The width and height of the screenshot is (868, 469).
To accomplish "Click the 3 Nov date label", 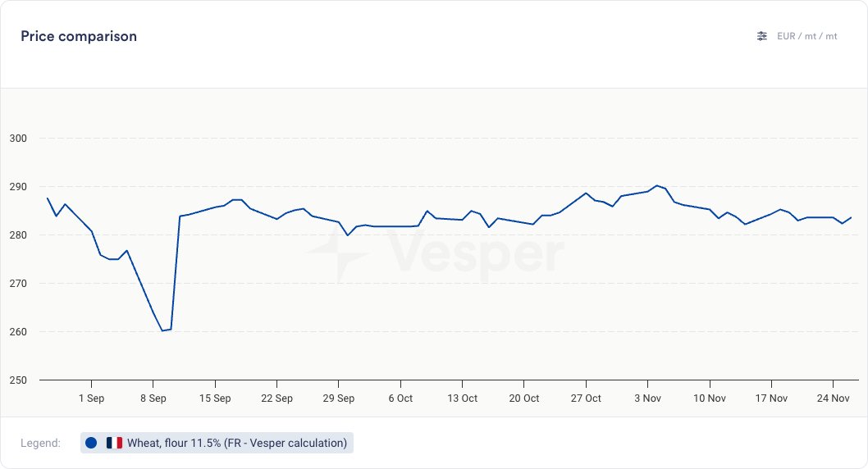I will point(648,398).
